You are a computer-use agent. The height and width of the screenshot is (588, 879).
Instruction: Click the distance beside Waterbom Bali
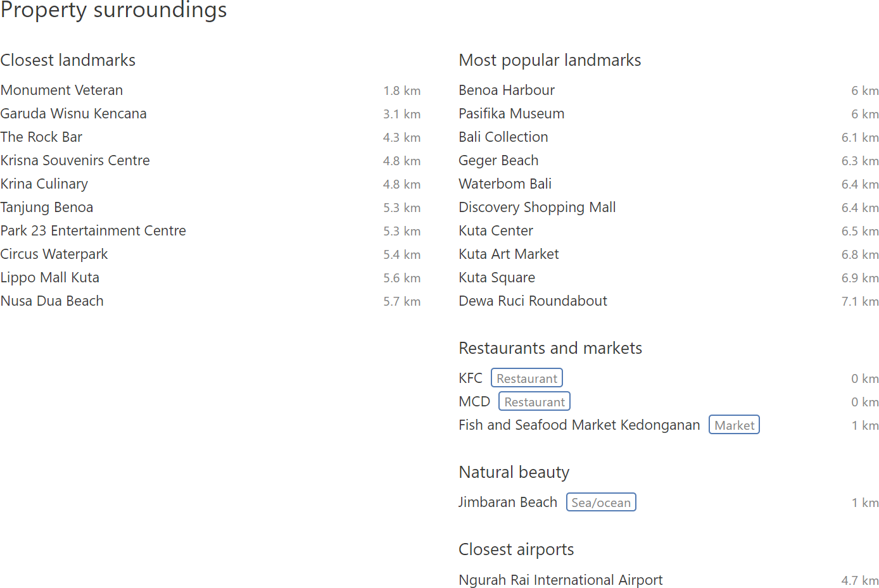[860, 185]
